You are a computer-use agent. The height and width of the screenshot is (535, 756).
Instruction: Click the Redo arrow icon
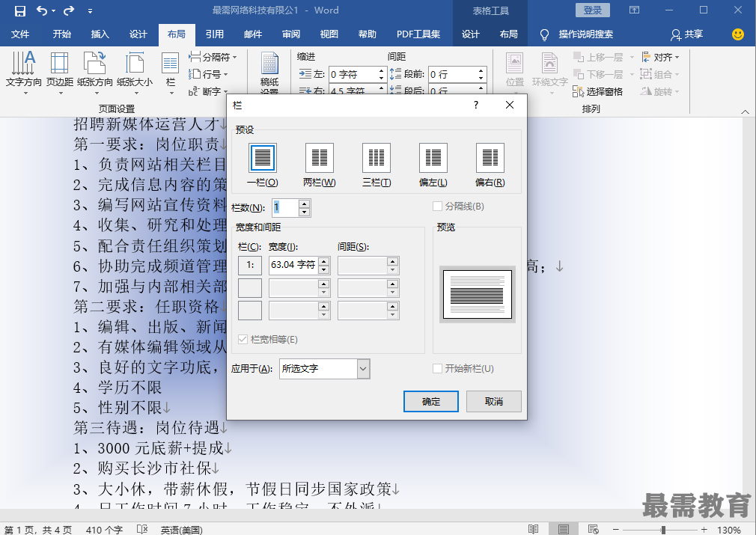point(69,10)
